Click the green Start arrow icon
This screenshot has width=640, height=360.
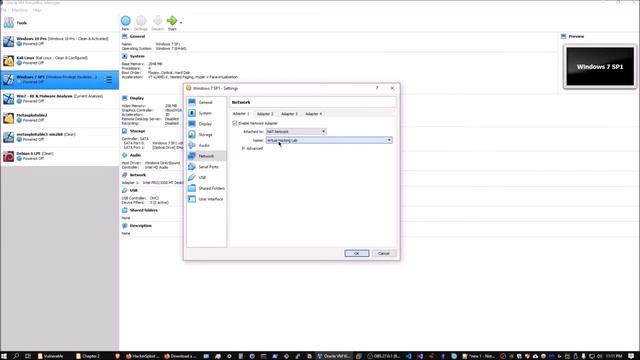[172, 20]
